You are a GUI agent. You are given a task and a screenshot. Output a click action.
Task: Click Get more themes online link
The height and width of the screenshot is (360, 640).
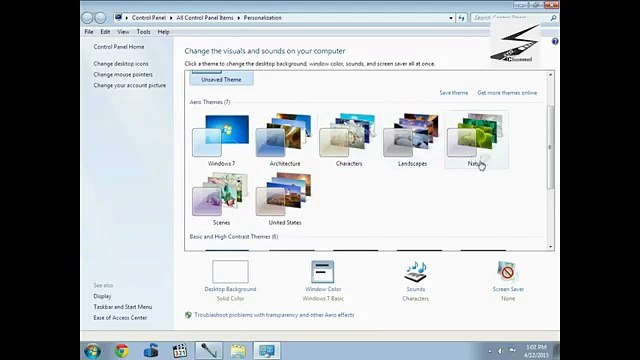click(x=507, y=93)
